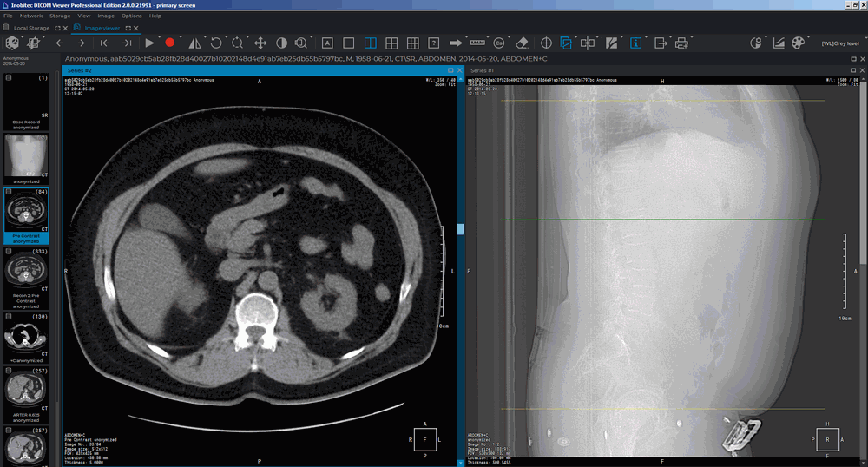Click the red record button

click(170, 43)
